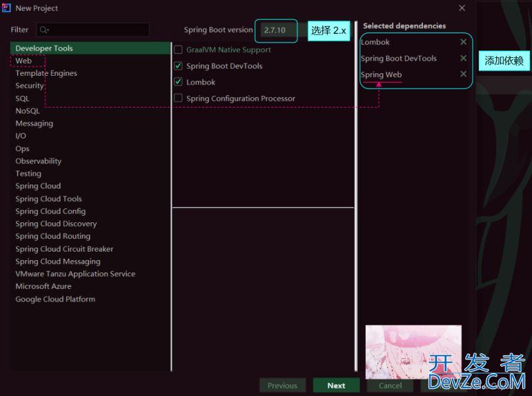Select the NoSQL category
Viewport: 532px width, 396px height.
(90, 110)
